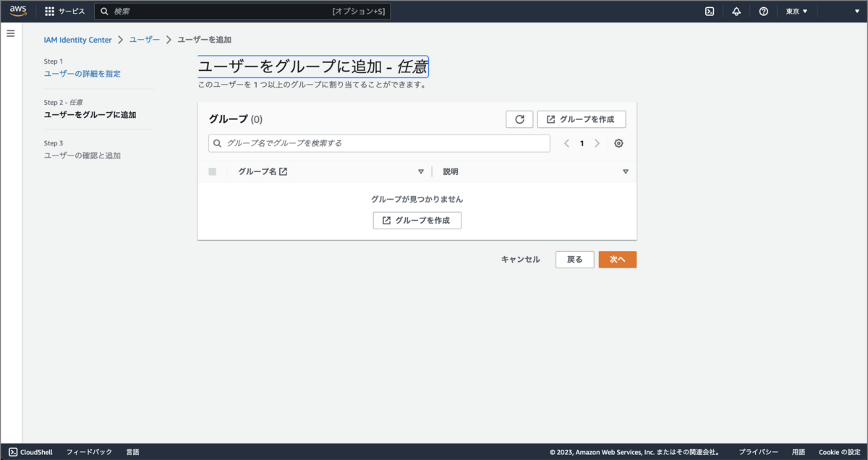This screenshot has height=460, width=868.
Task: Open the help question mark menu
Action: pyautogui.click(x=763, y=12)
